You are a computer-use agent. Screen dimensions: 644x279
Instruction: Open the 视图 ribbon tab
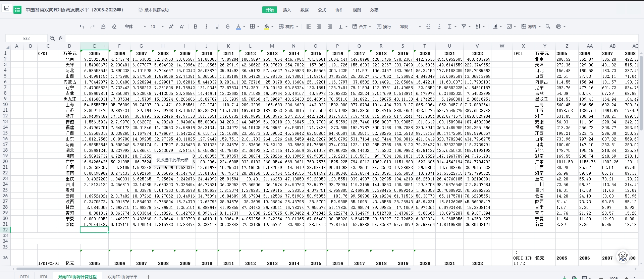[x=357, y=10]
